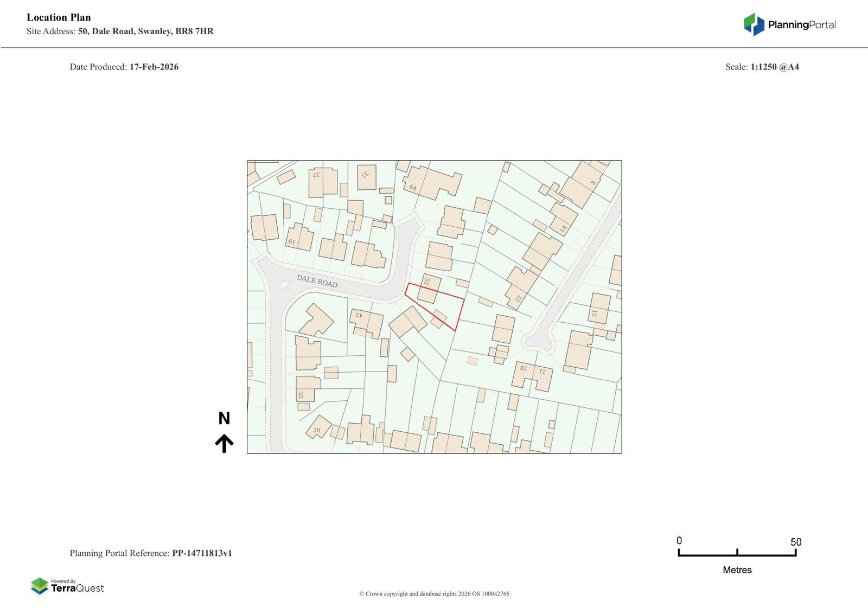Click building number 22 on the map
This screenshot has height=614, width=868.
tap(518, 299)
